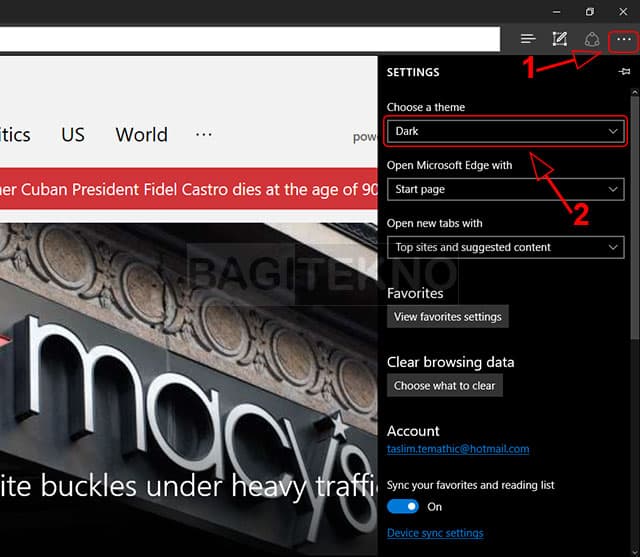Open the Hub favorites icon
The image size is (640, 557).
tap(528, 39)
